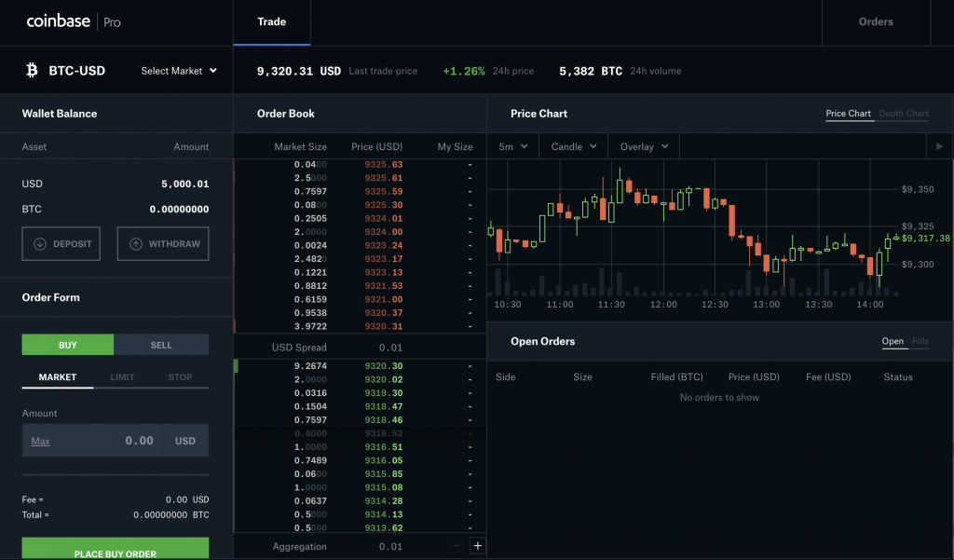Select the bid price 9320.02
The height and width of the screenshot is (560, 954).
384,379
